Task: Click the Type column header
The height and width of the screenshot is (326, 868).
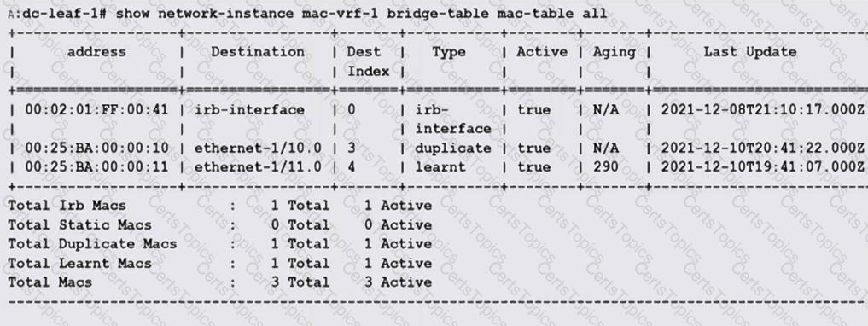Action: 448,52
